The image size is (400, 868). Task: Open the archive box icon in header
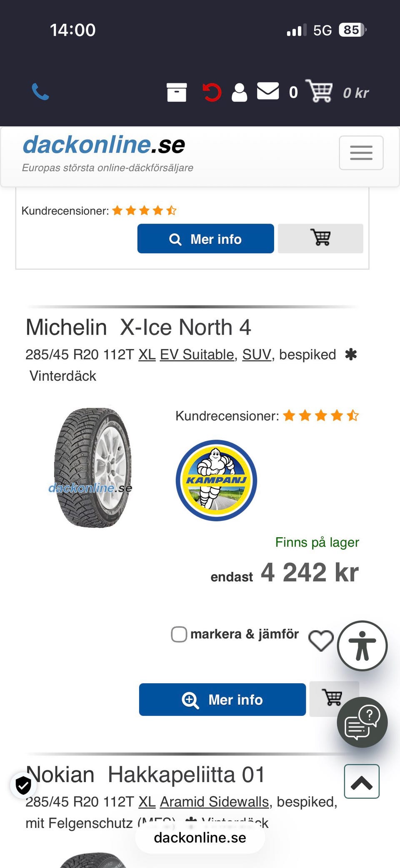(x=177, y=92)
